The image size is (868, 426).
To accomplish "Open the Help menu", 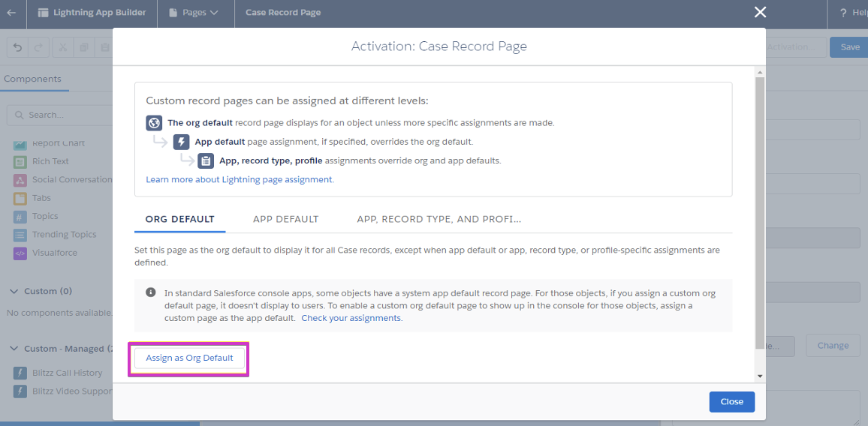I will tap(854, 12).
